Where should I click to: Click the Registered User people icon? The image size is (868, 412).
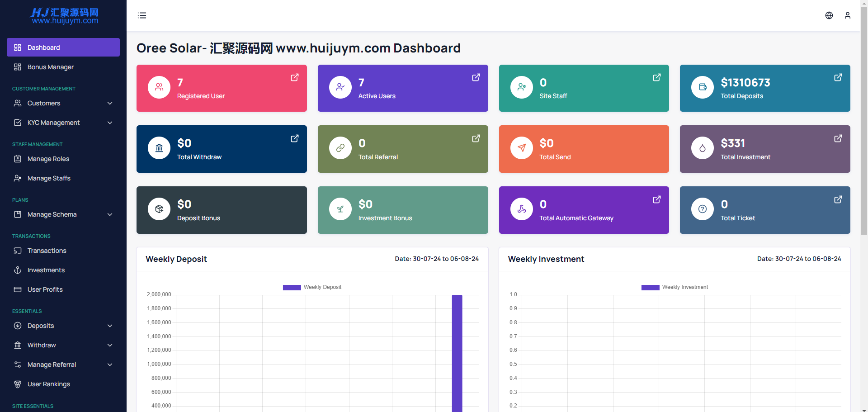(x=159, y=87)
